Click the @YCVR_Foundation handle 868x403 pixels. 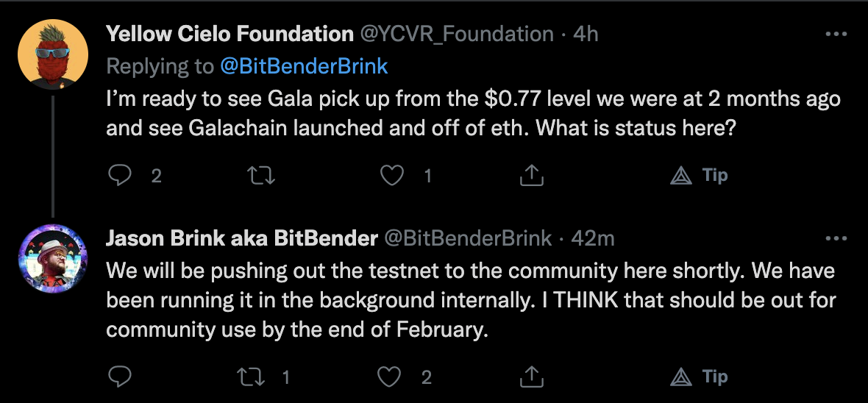point(456,34)
